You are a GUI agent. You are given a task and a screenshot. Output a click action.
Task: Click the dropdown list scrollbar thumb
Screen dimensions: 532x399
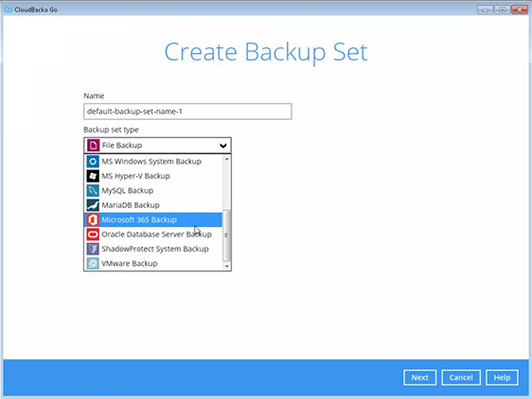[x=226, y=235]
